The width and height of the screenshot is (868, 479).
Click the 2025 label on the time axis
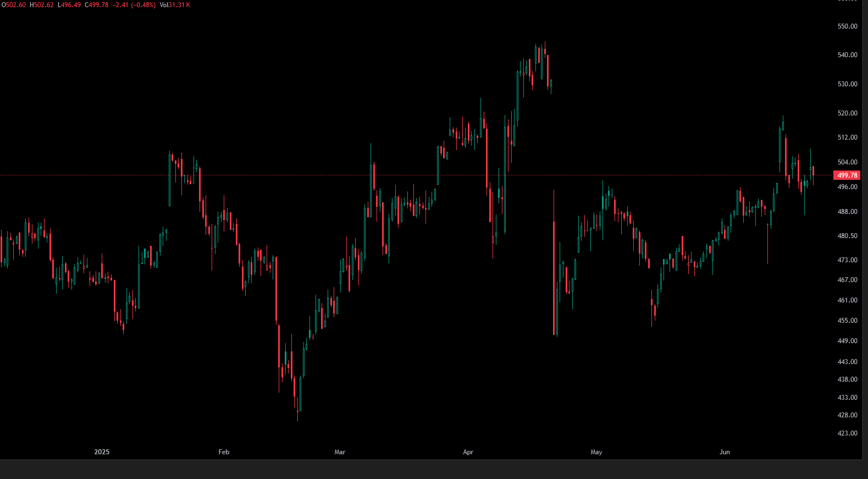(x=102, y=452)
